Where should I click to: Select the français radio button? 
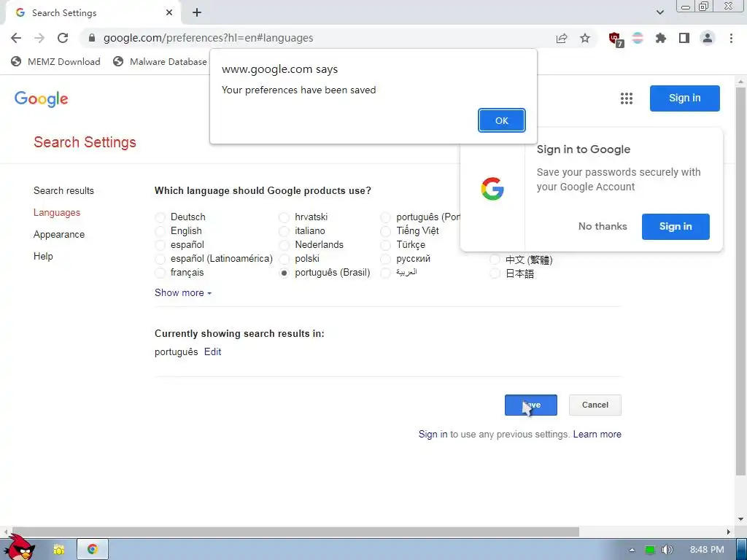(x=160, y=273)
